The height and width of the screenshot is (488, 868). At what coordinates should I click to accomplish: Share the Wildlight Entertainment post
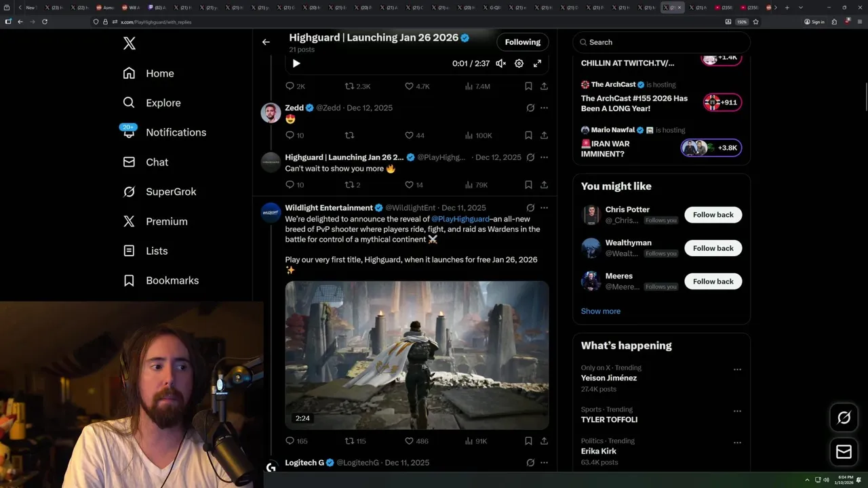(544, 441)
